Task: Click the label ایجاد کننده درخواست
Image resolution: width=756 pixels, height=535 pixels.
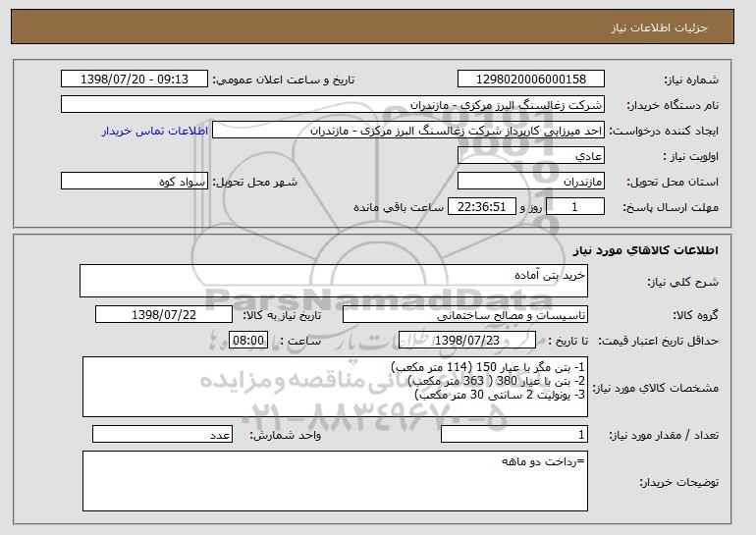Action: (664, 131)
